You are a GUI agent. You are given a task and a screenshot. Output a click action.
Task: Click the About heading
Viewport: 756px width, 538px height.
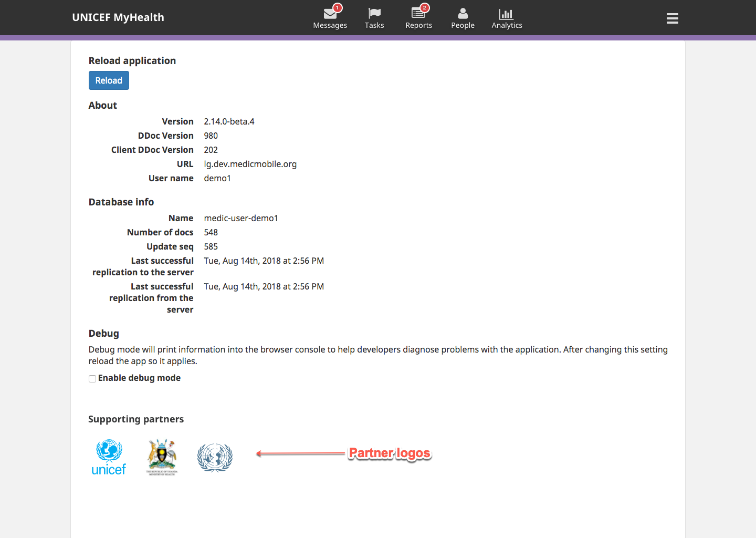pos(103,106)
